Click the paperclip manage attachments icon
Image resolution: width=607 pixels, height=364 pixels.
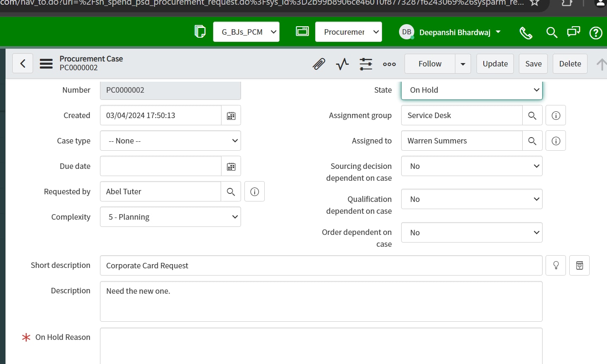[x=319, y=64]
